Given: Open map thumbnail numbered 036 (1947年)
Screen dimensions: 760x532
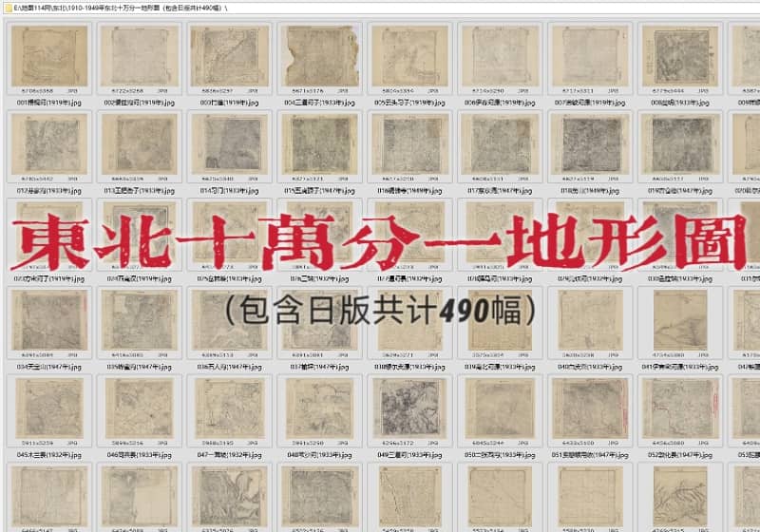Looking at the screenshot, I should 229,321.
